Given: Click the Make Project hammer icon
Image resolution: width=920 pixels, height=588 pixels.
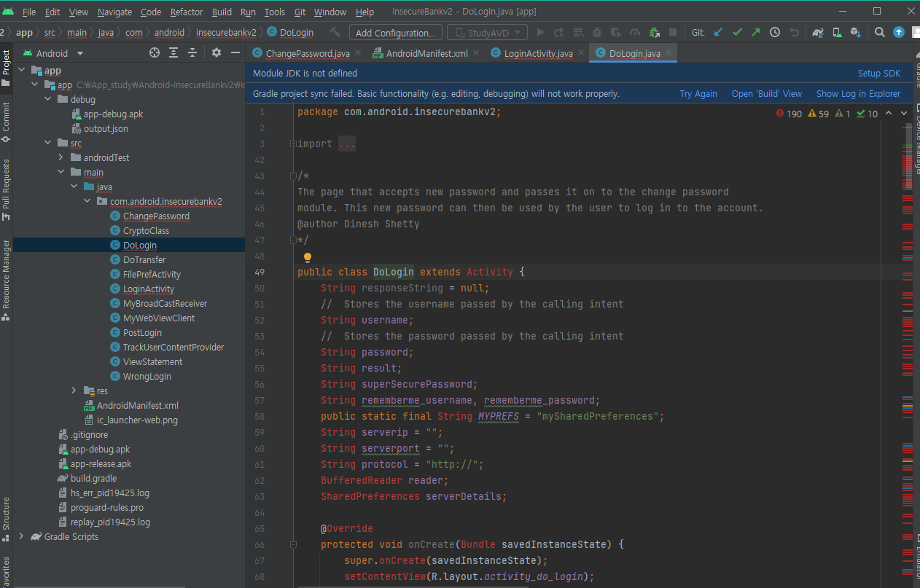Looking at the screenshot, I should pyautogui.click(x=335, y=32).
